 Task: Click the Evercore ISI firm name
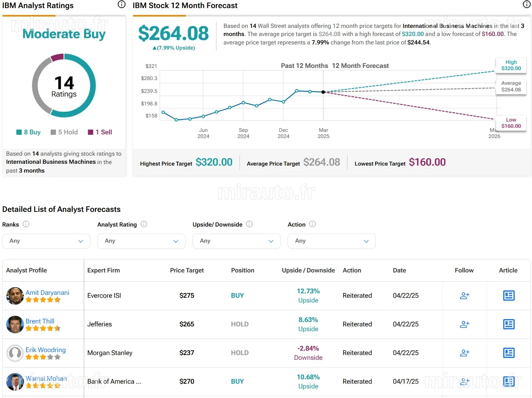(104, 296)
